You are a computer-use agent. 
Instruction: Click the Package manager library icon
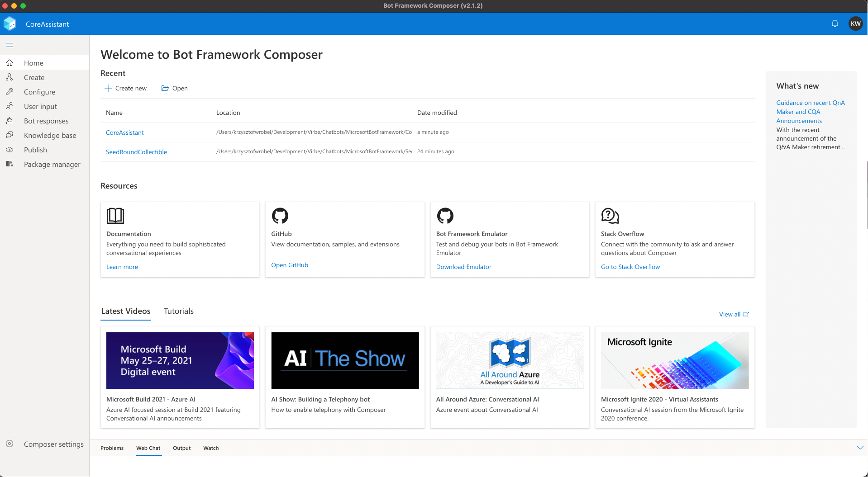pyautogui.click(x=10, y=164)
